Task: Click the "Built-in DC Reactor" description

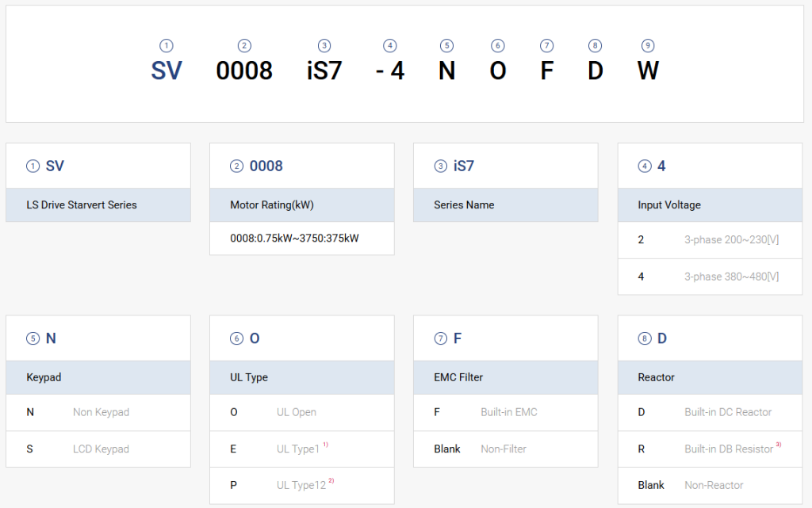Action: point(728,412)
